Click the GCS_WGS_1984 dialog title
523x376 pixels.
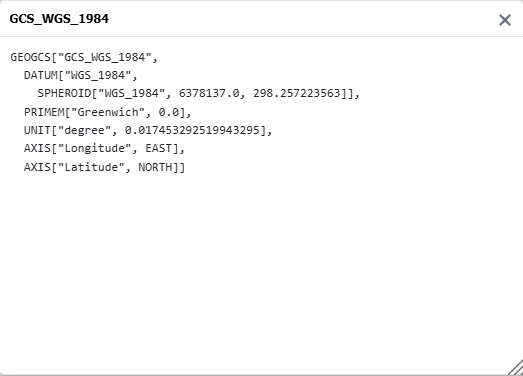click(x=59, y=19)
